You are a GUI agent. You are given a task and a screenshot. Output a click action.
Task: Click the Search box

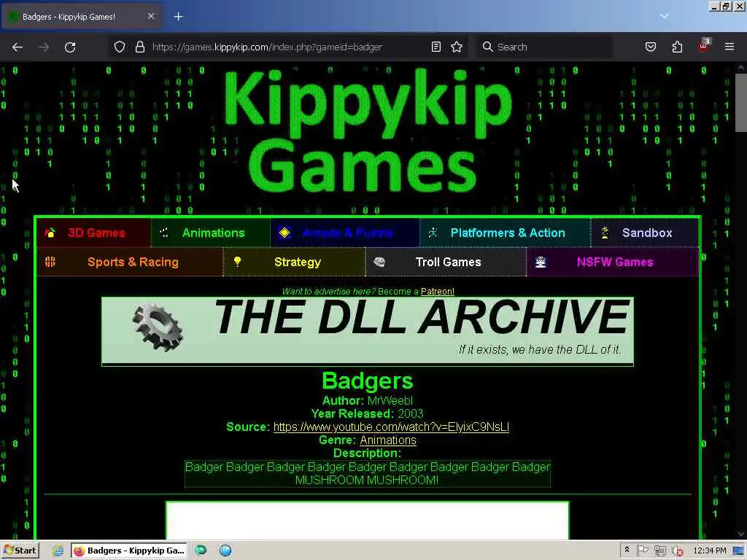tap(543, 47)
